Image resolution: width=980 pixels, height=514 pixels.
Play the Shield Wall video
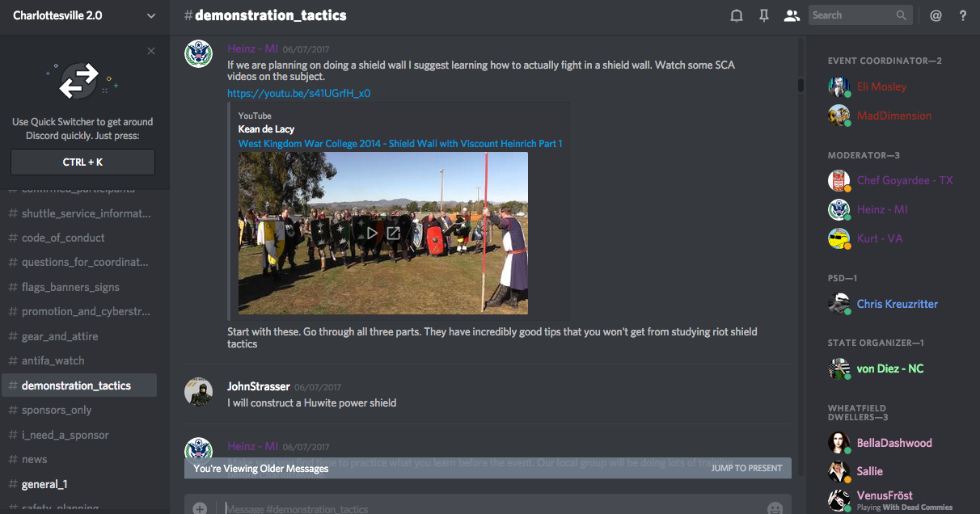pyautogui.click(x=371, y=233)
